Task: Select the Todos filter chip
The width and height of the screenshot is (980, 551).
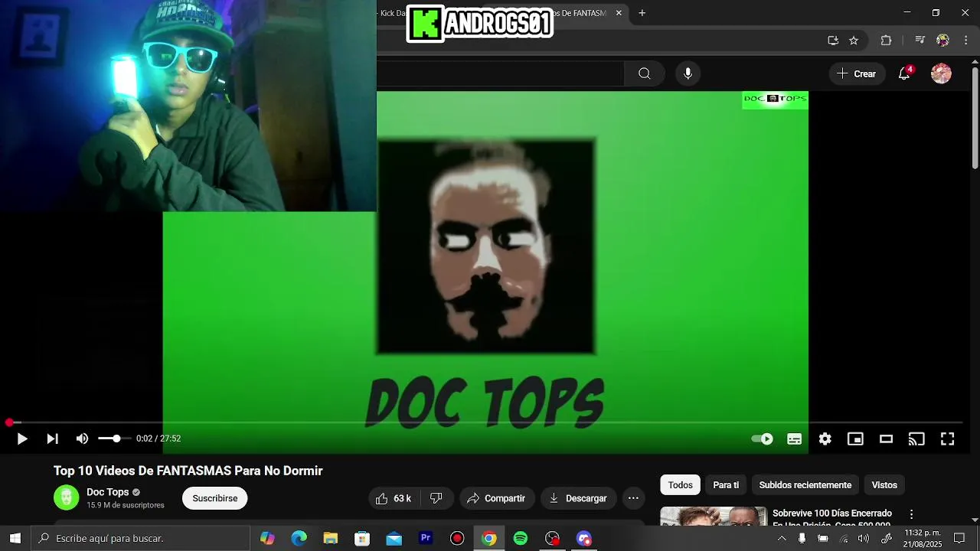Action: (680, 485)
